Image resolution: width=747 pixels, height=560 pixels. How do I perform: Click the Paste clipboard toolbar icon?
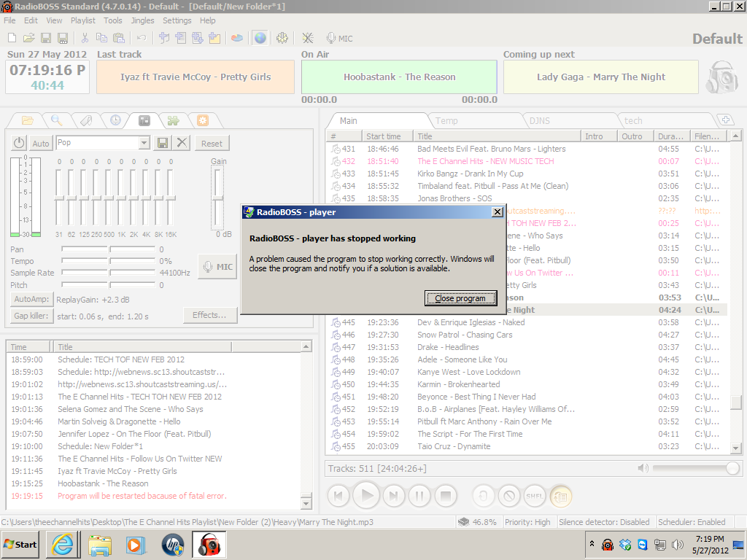(x=119, y=38)
